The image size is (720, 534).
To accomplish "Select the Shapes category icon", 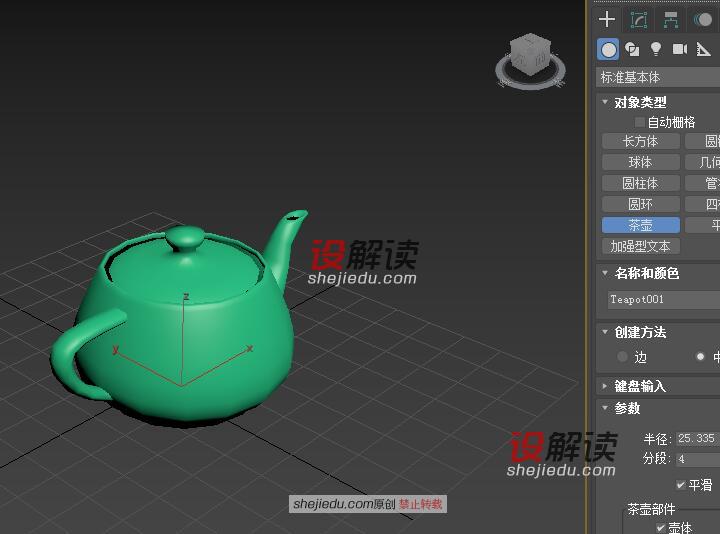I will point(632,49).
